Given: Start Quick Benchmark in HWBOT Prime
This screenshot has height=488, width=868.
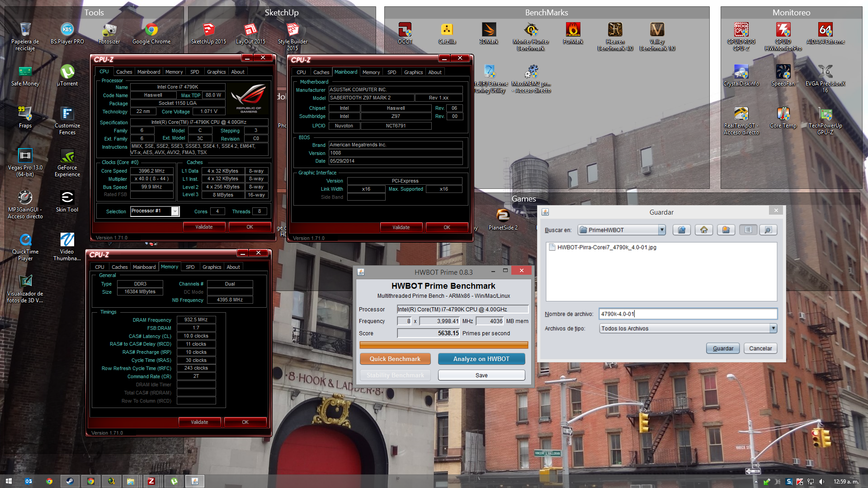Looking at the screenshot, I should [x=395, y=359].
